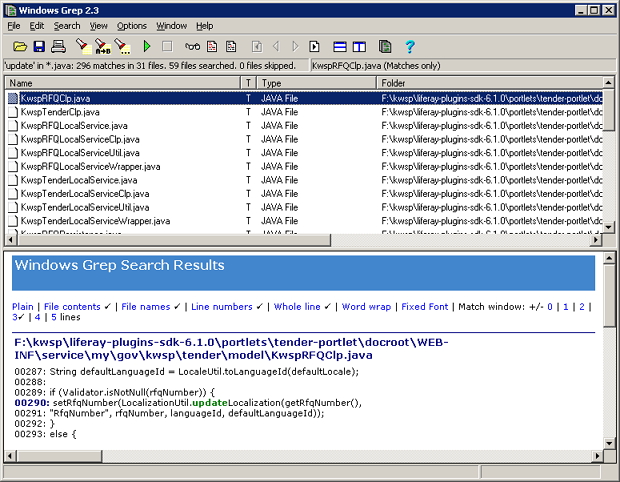Open the View menu
This screenshot has height=482, width=620.
point(98,26)
